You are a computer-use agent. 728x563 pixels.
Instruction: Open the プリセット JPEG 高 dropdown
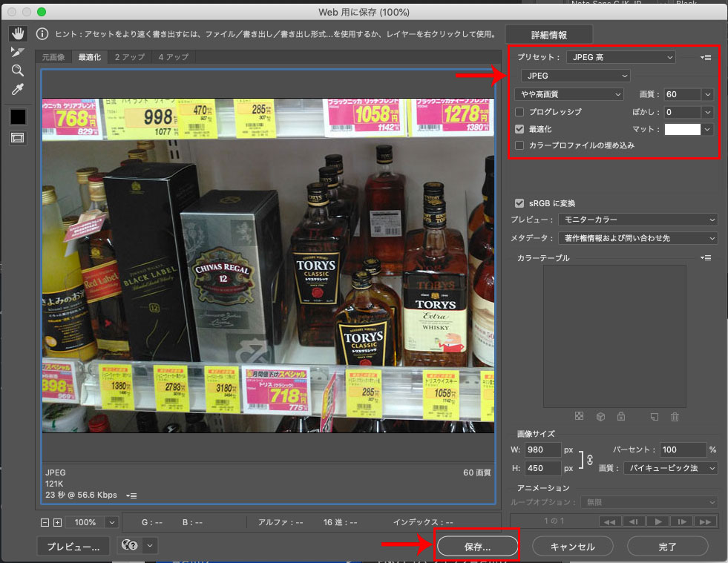click(621, 57)
